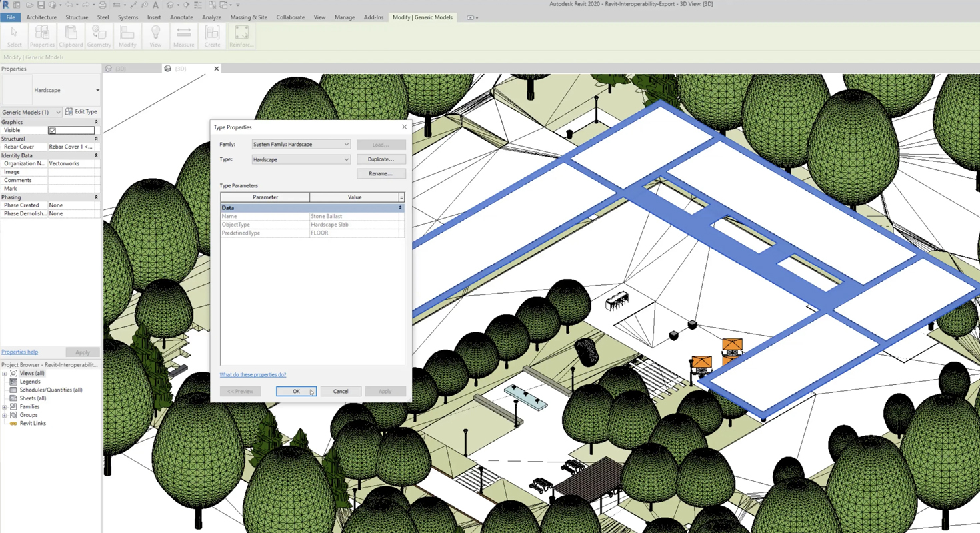
Task: Collapse the Structural section in Properties
Action: pos(96,139)
